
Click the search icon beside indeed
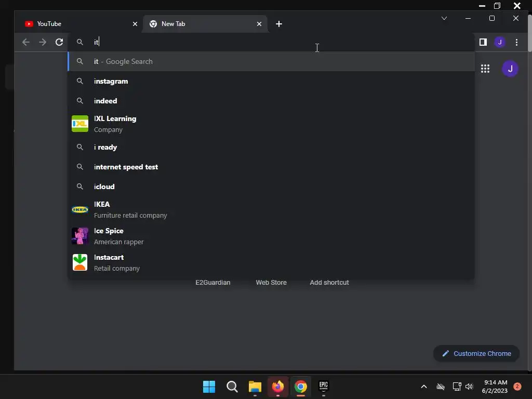[79, 101]
